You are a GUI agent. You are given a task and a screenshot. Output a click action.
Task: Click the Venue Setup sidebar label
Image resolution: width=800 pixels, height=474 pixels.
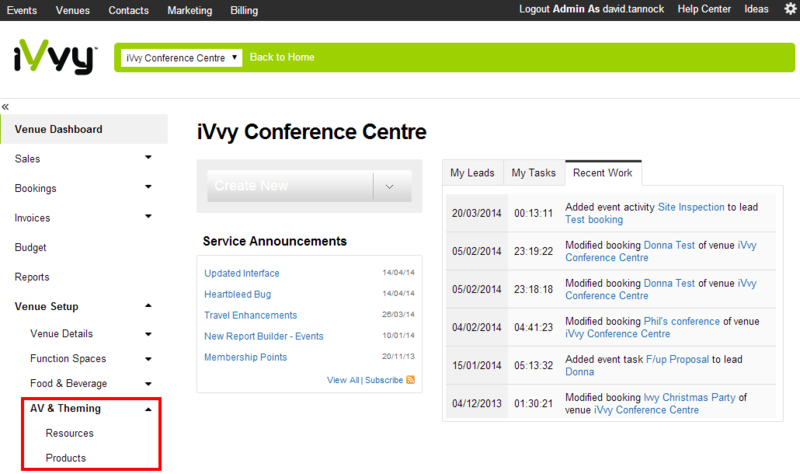click(x=46, y=307)
